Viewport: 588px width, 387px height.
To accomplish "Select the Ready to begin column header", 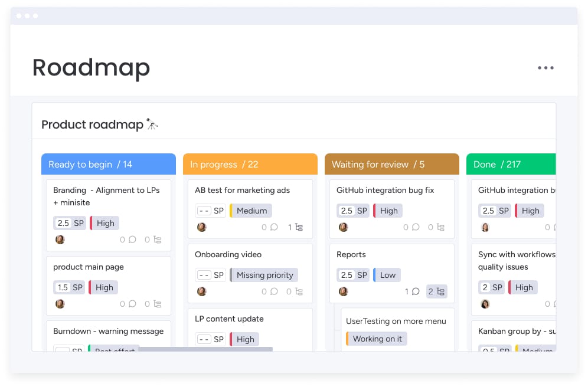I will [x=108, y=165].
